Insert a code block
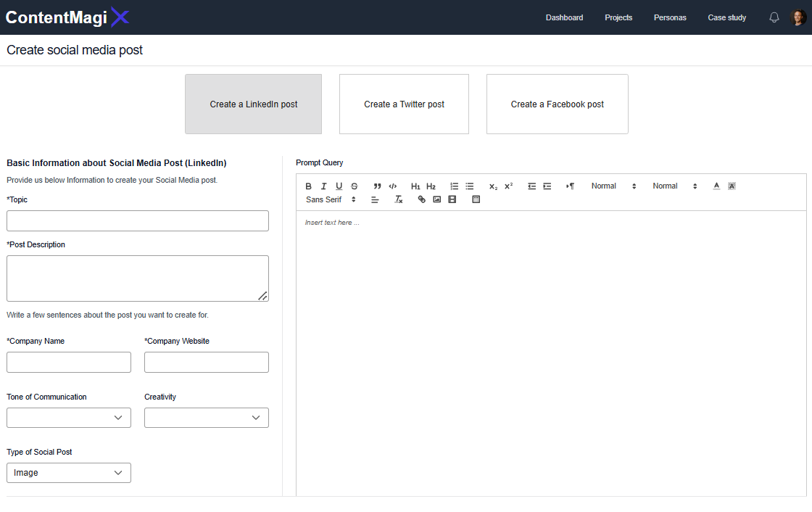812x512 pixels. click(392, 186)
